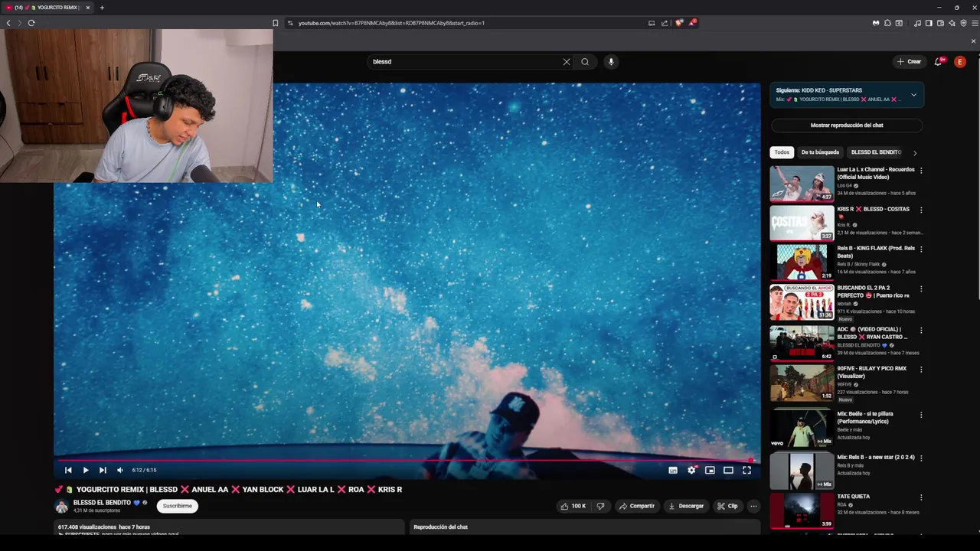Toggle subtitles on the player
This screenshot has width=980, height=551.
[x=673, y=470]
